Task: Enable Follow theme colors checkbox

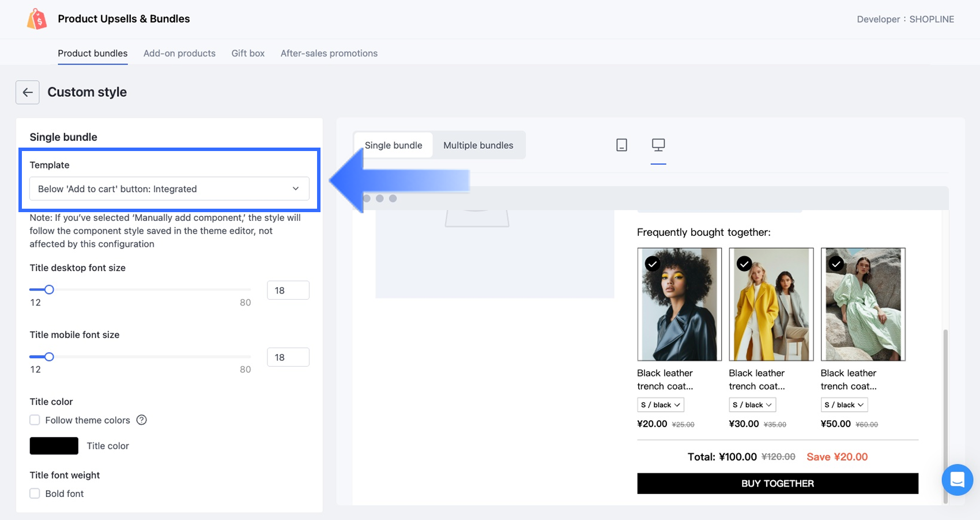Action: coord(35,420)
